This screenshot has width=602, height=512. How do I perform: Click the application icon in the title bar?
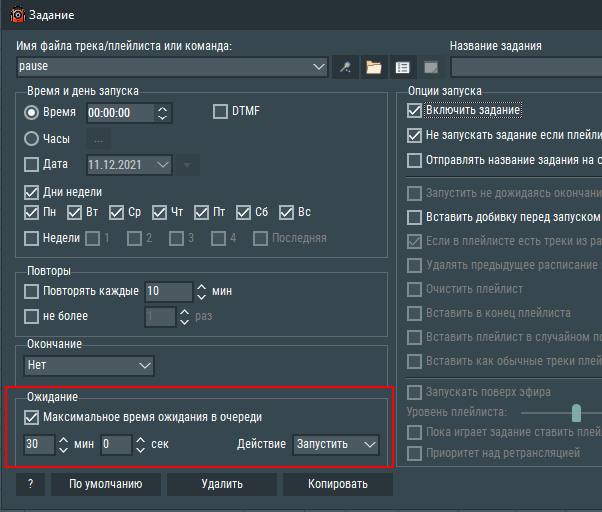pyautogui.click(x=17, y=15)
